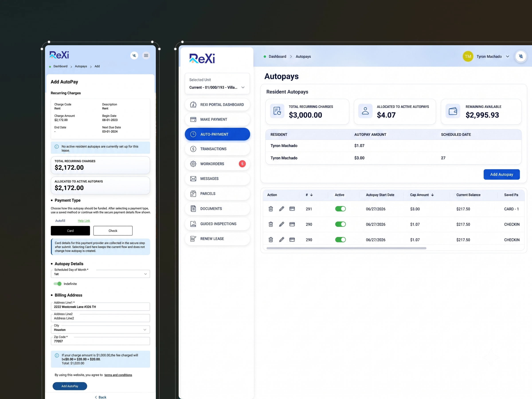Open Documents page
Screen dimensions: 532x399
pyautogui.click(x=217, y=209)
